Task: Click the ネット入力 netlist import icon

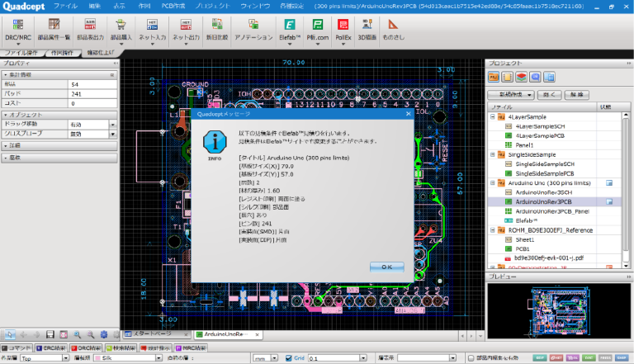Action: (152, 30)
